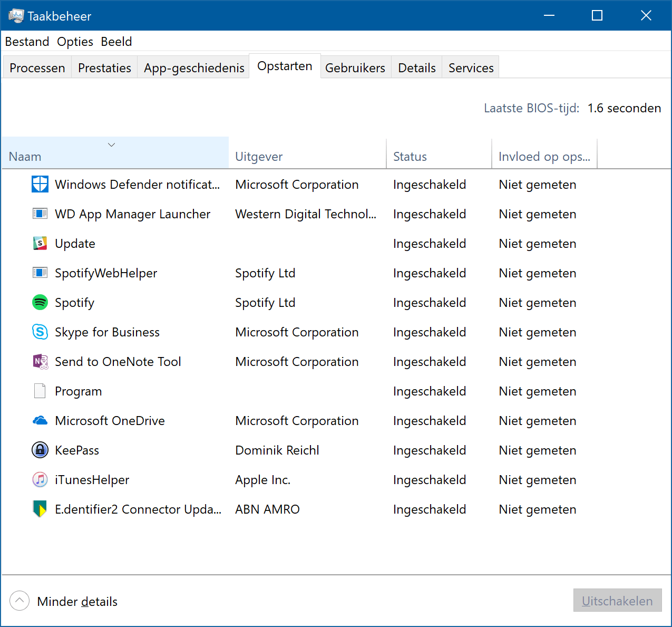Viewport: 672px width, 627px height.
Task: Select the KeePass startup entry
Action: [77, 450]
